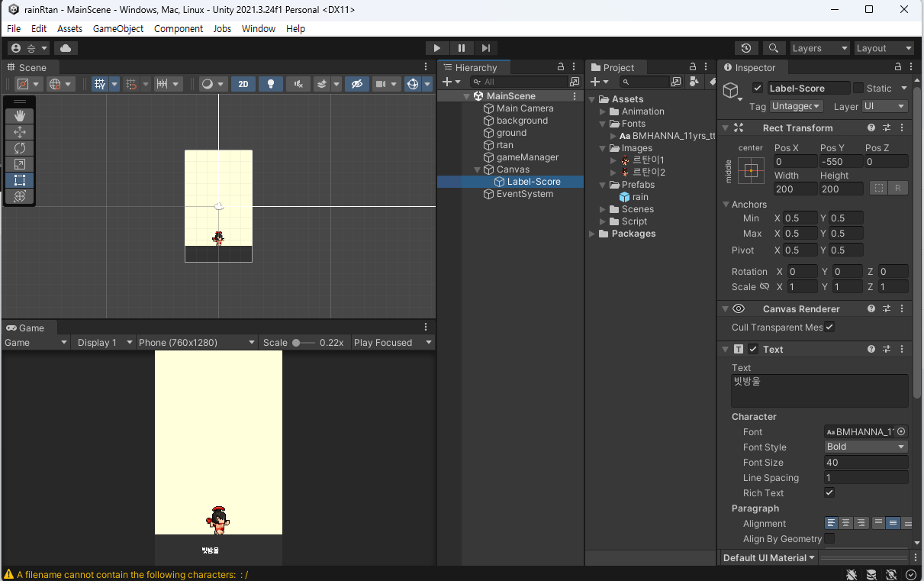The image size is (924, 581).
Task: Click the Gizmos sphere icon
Action: [x=413, y=84]
